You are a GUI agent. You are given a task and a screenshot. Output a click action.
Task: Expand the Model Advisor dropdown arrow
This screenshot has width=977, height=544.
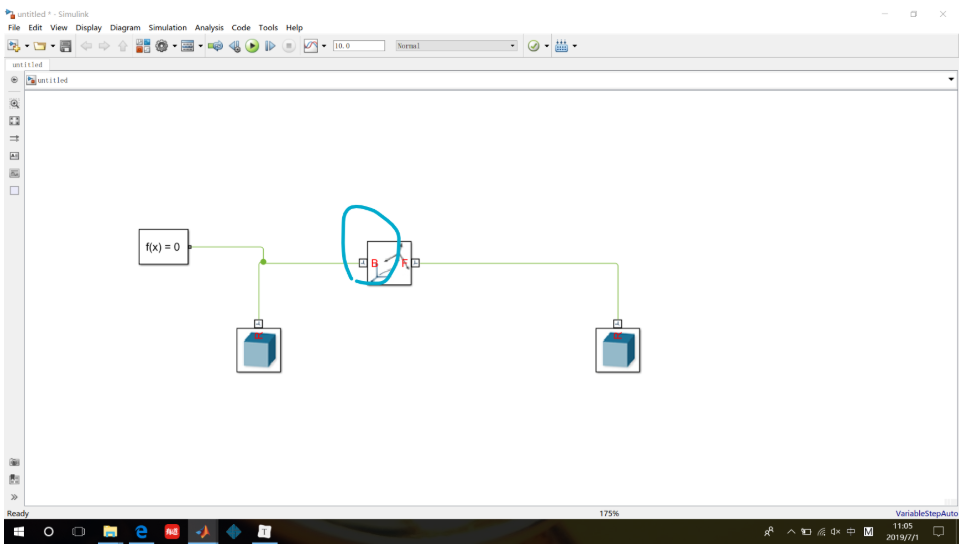[x=546, y=46]
